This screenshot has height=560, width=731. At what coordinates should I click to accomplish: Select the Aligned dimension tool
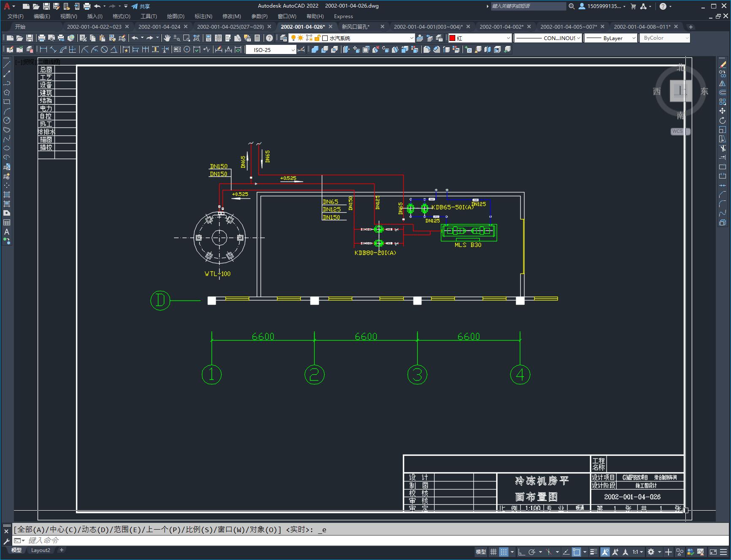(x=53, y=50)
